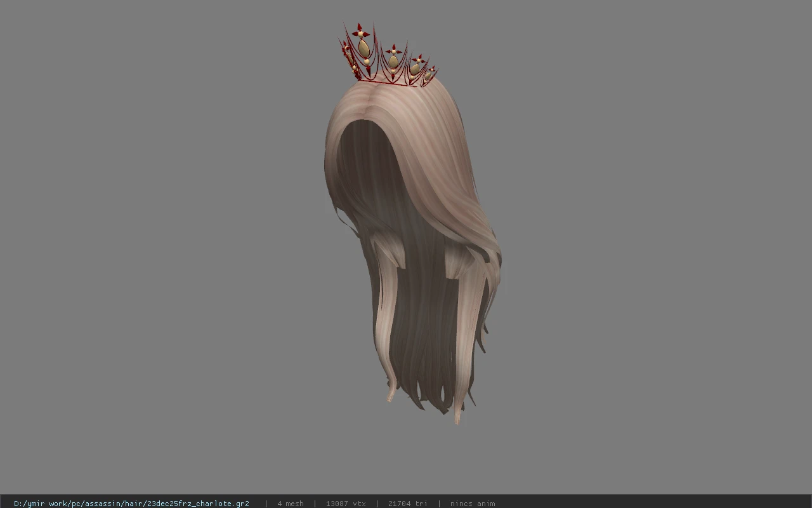Click the red jeweled crown on the model
This screenshot has height=508, width=812.
[x=387, y=56]
